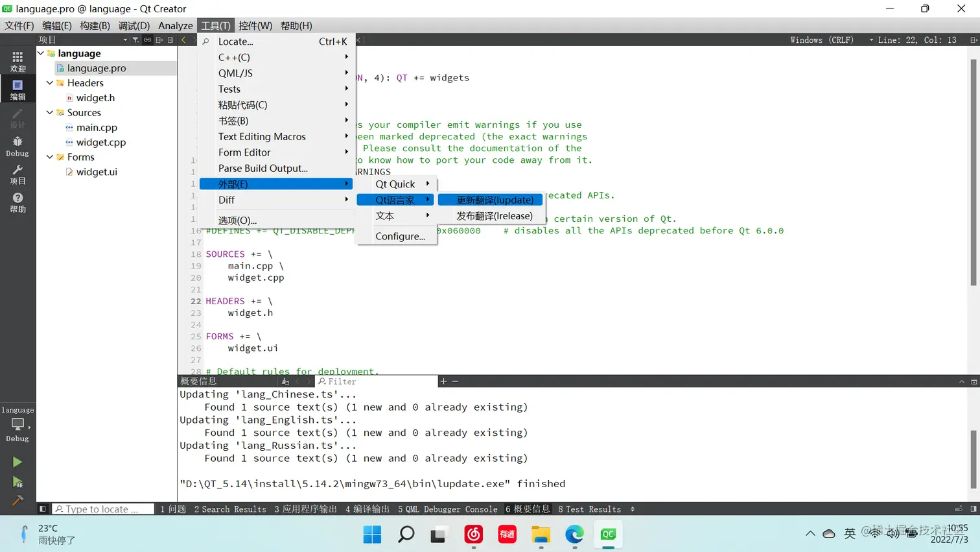The image size is (980, 552).
Task: Open the 项目 (Projects) mode with wrench icon
Action: tap(17, 174)
